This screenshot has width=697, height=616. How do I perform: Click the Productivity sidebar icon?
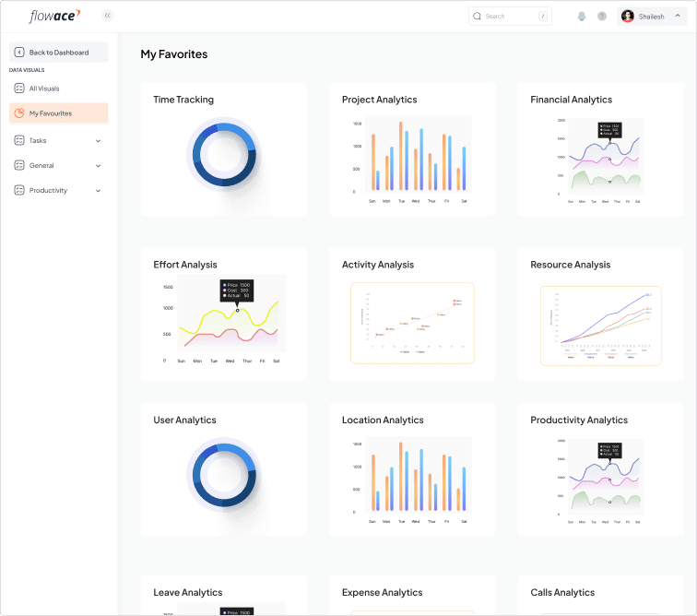19,190
